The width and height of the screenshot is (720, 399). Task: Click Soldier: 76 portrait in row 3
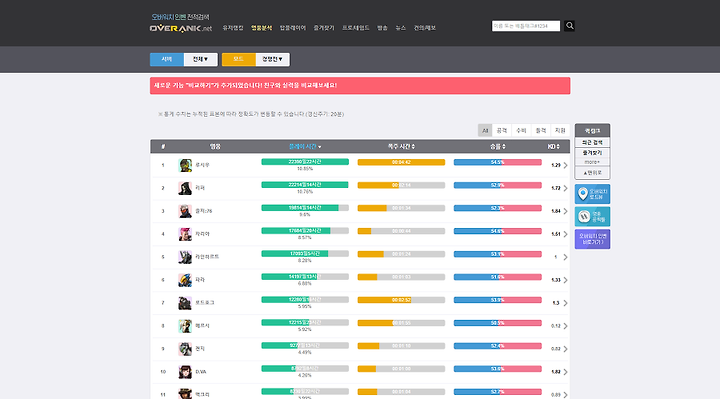pyautogui.click(x=185, y=211)
